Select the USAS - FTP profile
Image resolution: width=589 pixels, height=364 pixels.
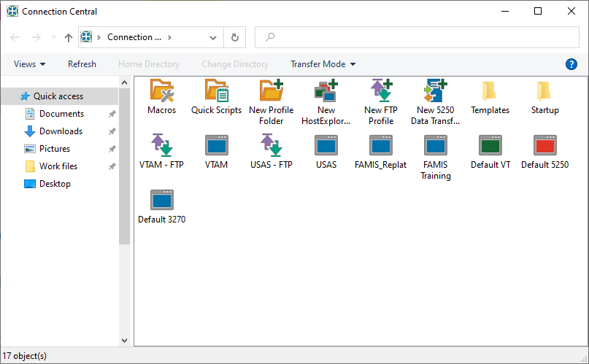(x=272, y=145)
